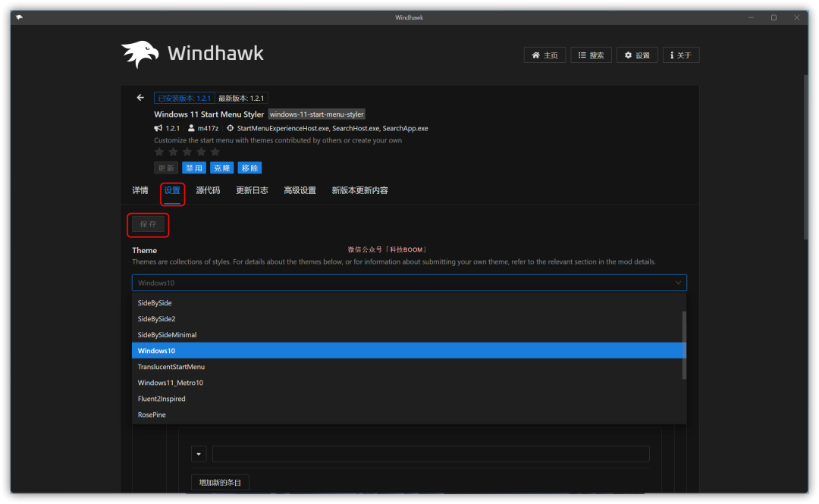Click the empty text input field
Screen dimensions: 819x504
[431, 454]
